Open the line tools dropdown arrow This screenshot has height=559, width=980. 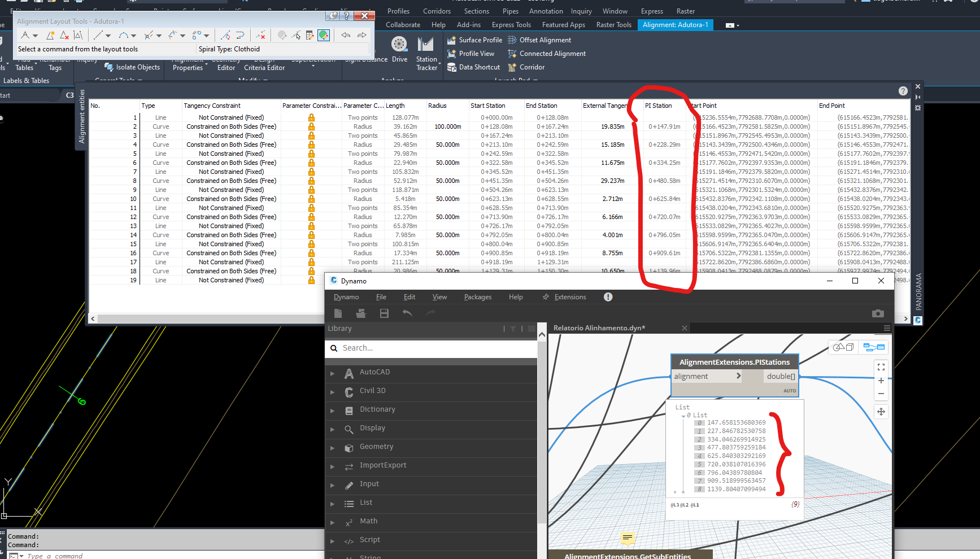[108, 36]
